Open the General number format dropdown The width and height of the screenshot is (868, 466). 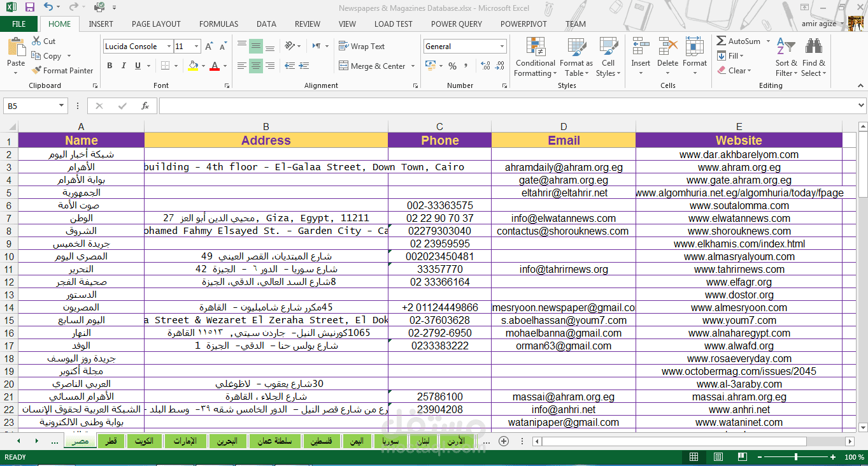[502, 47]
